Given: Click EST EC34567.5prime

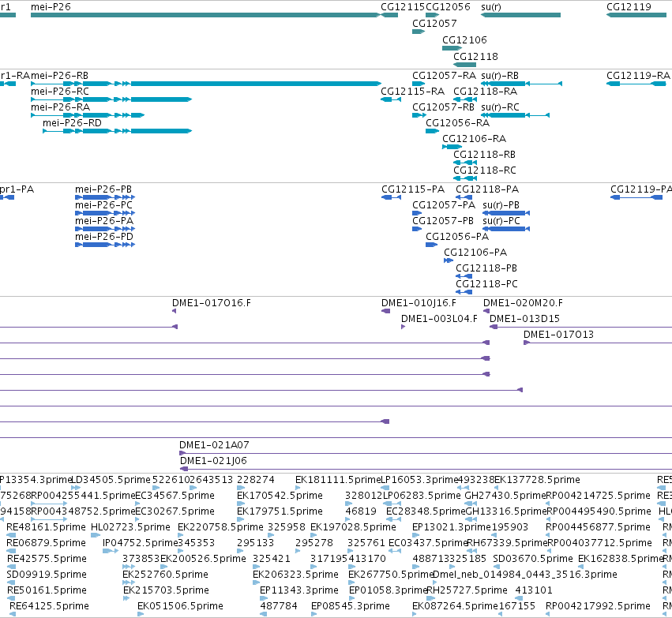Looking at the screenshot, I should (175, 496).
